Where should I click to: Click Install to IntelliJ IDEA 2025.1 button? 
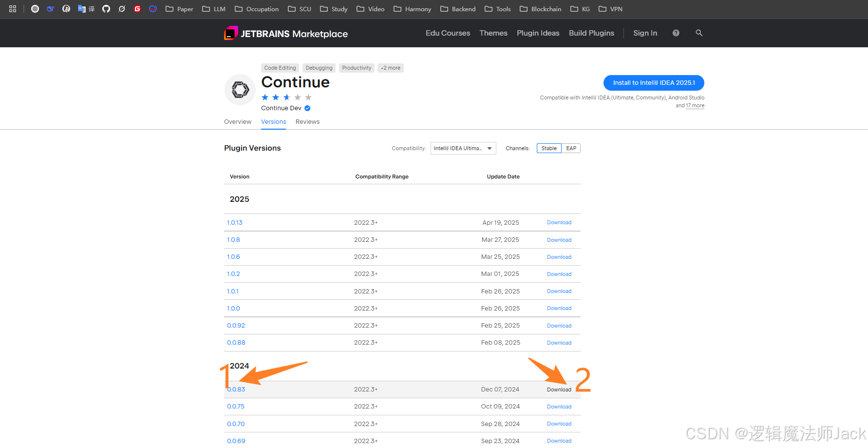tap(654, 83)
